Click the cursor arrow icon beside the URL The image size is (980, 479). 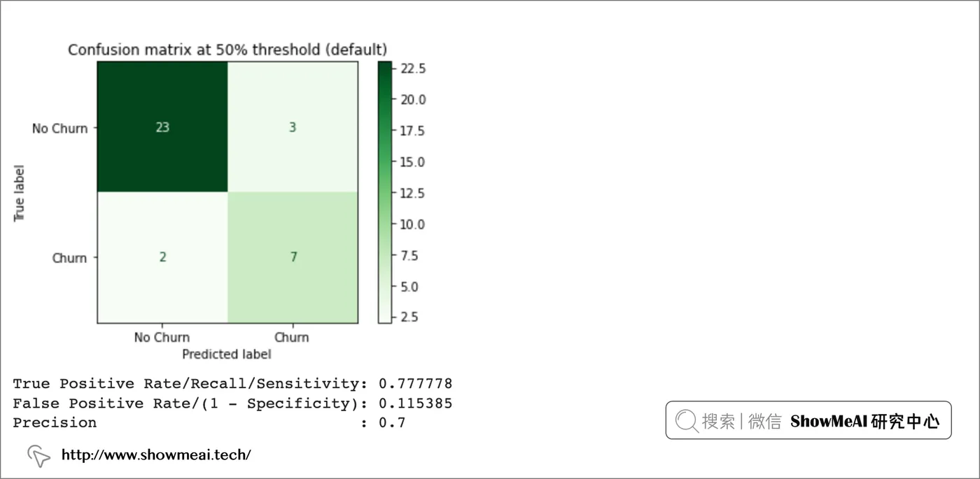(x=39, y=456)
